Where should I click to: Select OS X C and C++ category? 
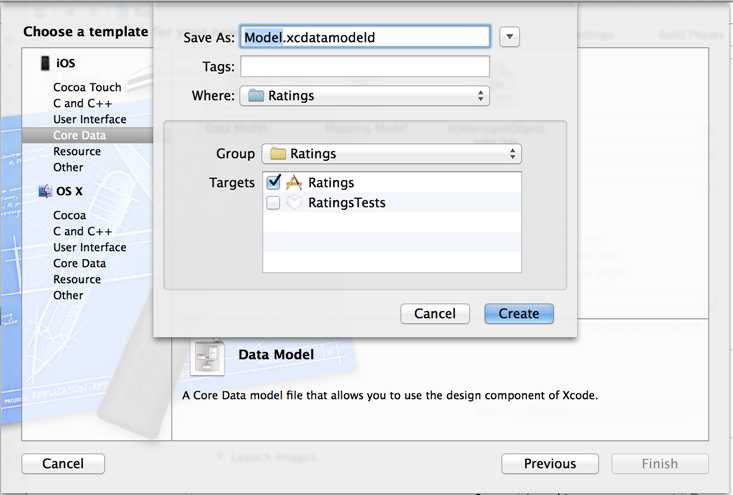pos(82,231)
